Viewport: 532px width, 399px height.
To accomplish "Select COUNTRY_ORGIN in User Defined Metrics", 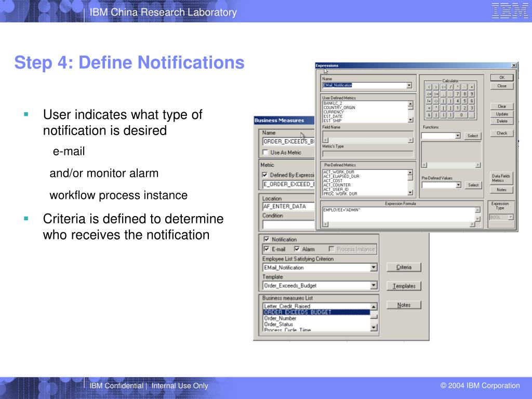I will 339,108.
